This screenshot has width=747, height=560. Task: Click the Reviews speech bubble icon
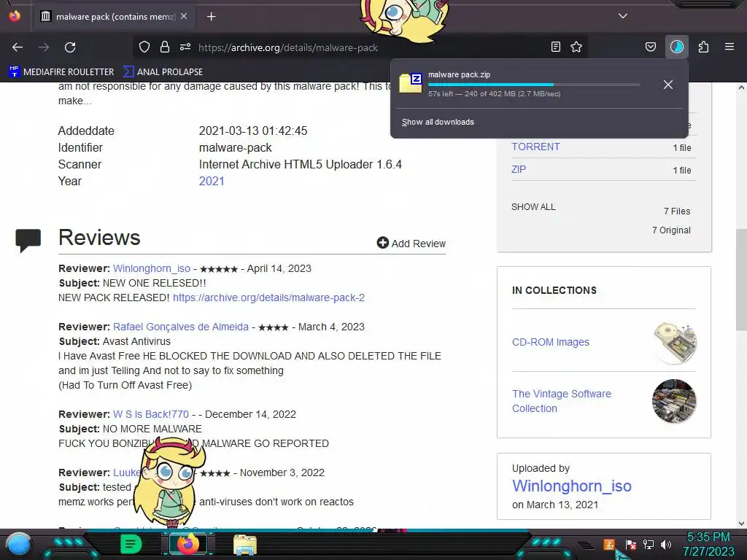pyautogui.click(x=28, y=240)
